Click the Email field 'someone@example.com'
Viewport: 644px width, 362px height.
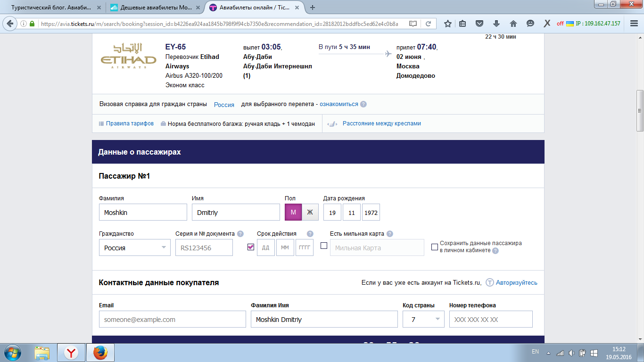[x=173, y=319]
